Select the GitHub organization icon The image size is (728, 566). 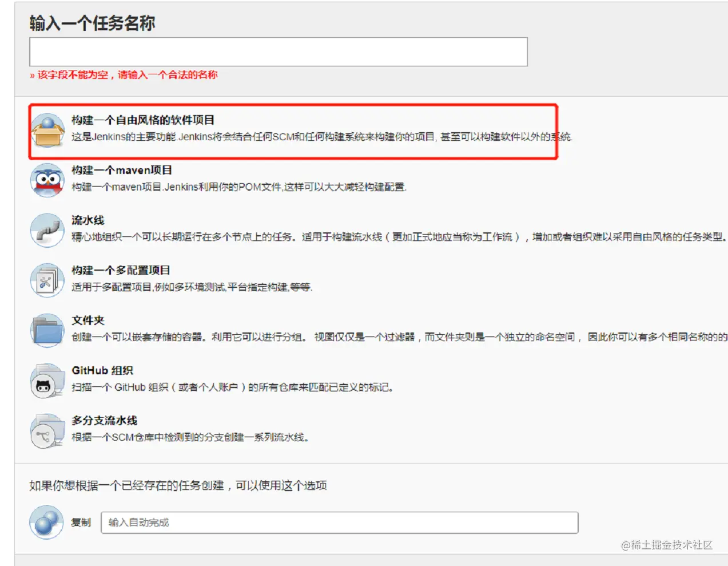(47, 381)
